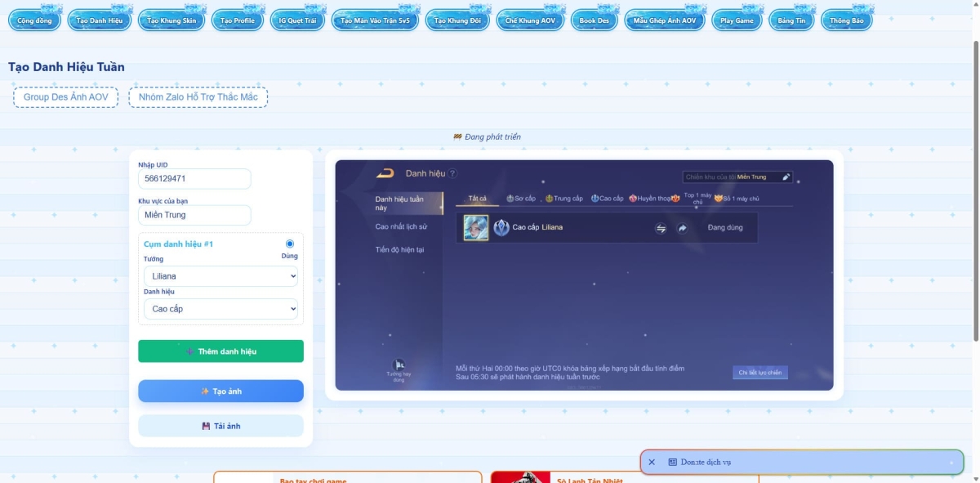Open Book Des nav button

point(595,20)
